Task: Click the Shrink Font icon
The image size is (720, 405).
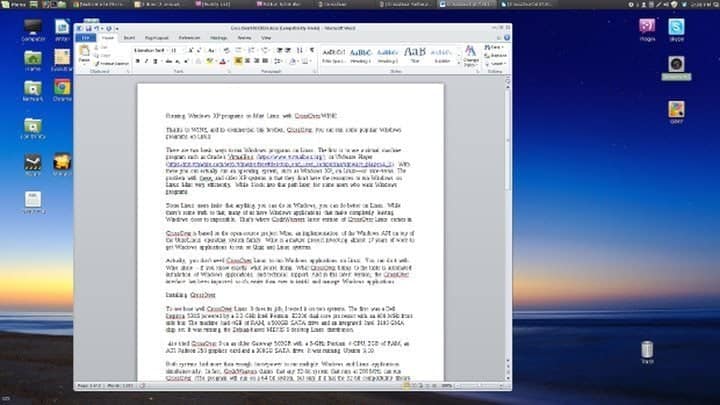Action: click(x=199, y=51)
